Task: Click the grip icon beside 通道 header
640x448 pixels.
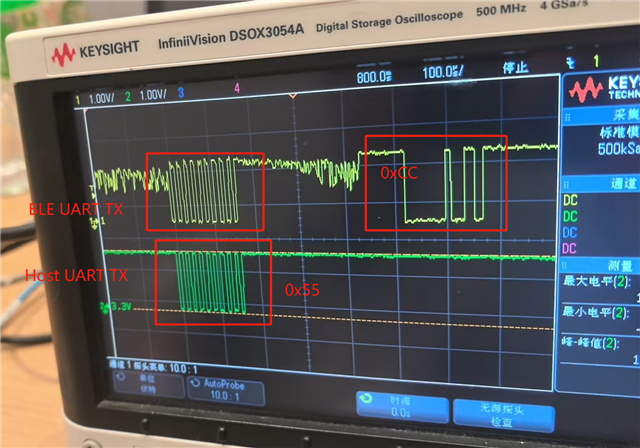Action: tap(567, 184)
